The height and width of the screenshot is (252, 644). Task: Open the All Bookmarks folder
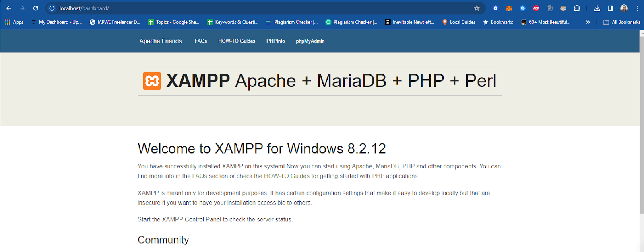(x=621, y=22)
